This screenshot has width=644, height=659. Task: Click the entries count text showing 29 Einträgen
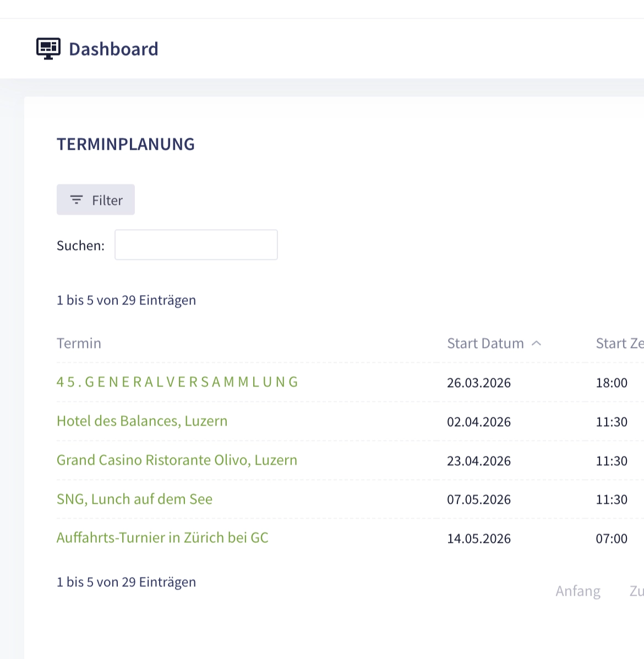coord(126,300)
